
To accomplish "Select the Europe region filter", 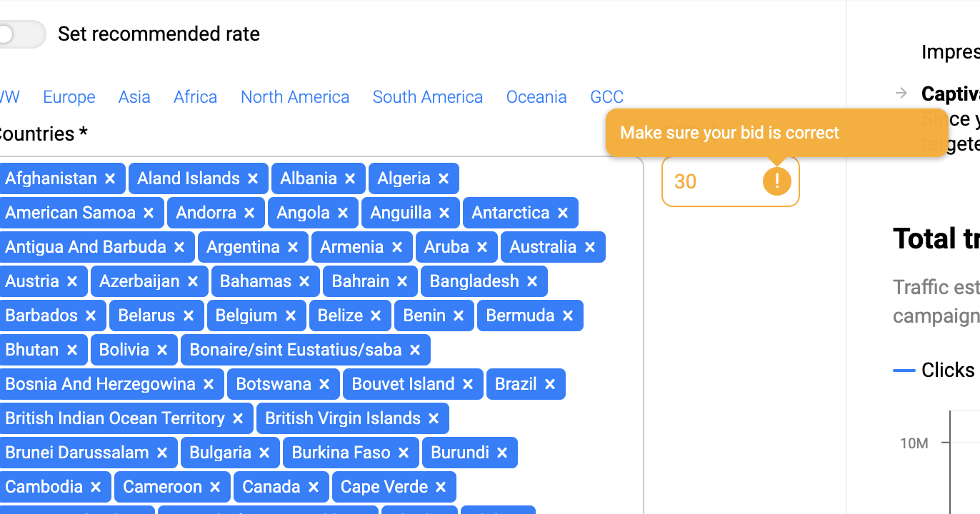I will click(69, 97).
